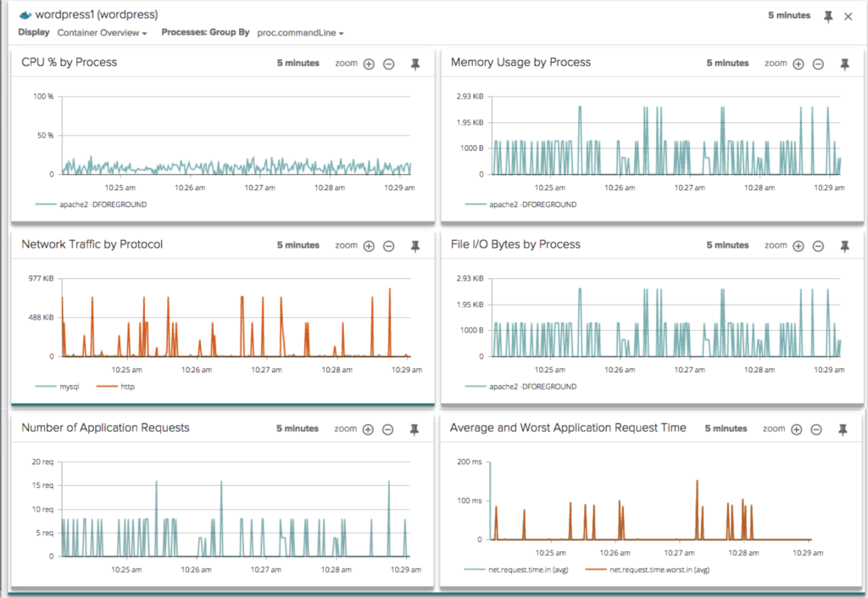
Task: Toggle apache2 series in CPU chart legend
Action: 91,204
